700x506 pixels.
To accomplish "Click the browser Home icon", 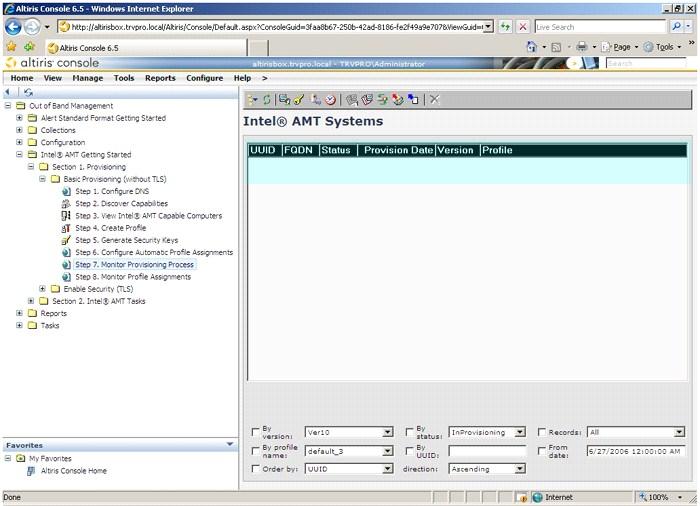I will coord(531,46).
